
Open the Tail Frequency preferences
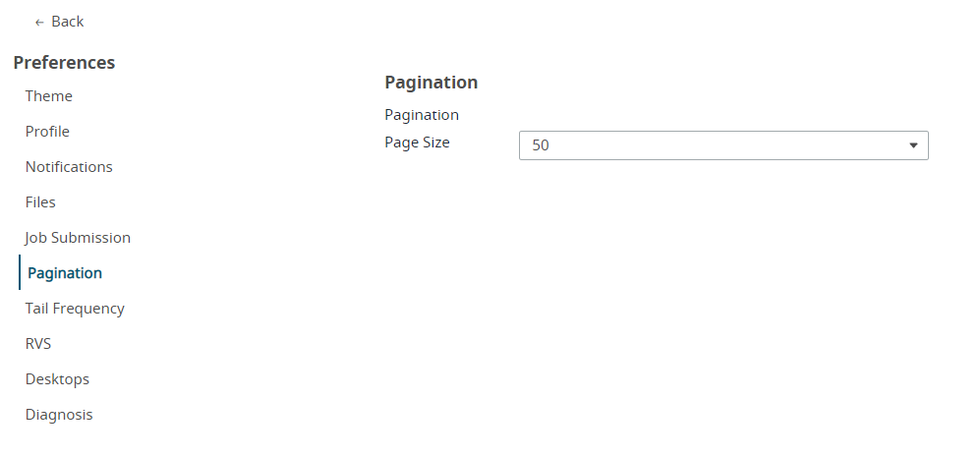pos(75,309)
